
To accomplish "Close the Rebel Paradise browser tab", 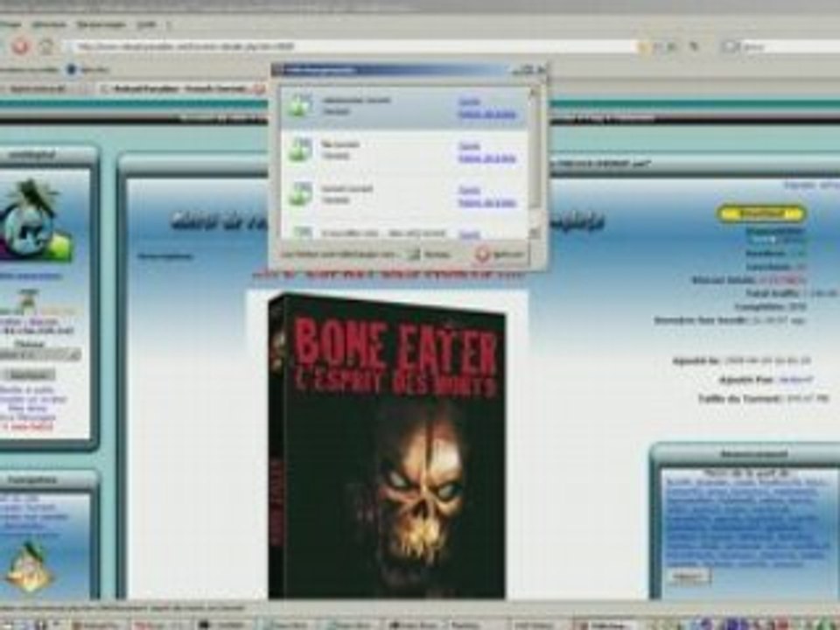I will (259, 89).
